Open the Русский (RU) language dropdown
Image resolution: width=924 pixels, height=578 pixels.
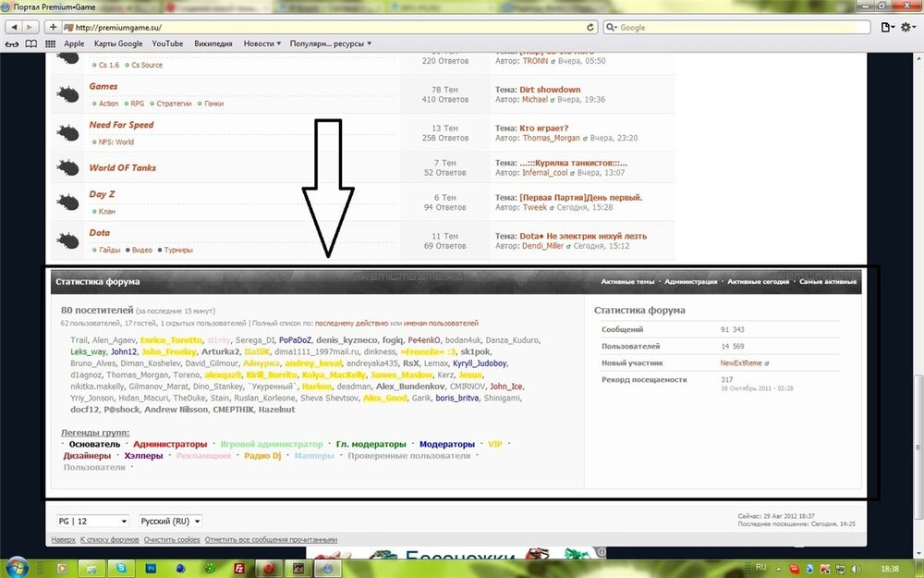pyautogui.click(x=170, y=521)
